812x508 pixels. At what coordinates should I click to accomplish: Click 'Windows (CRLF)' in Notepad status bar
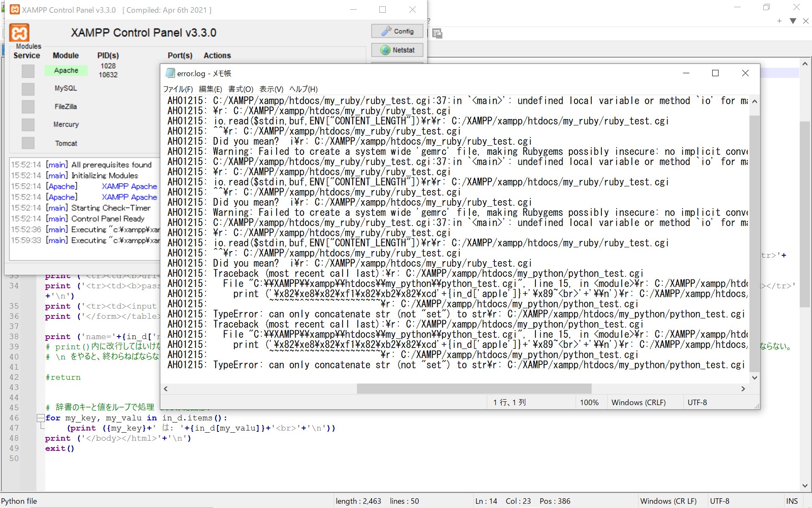(639, 403)
